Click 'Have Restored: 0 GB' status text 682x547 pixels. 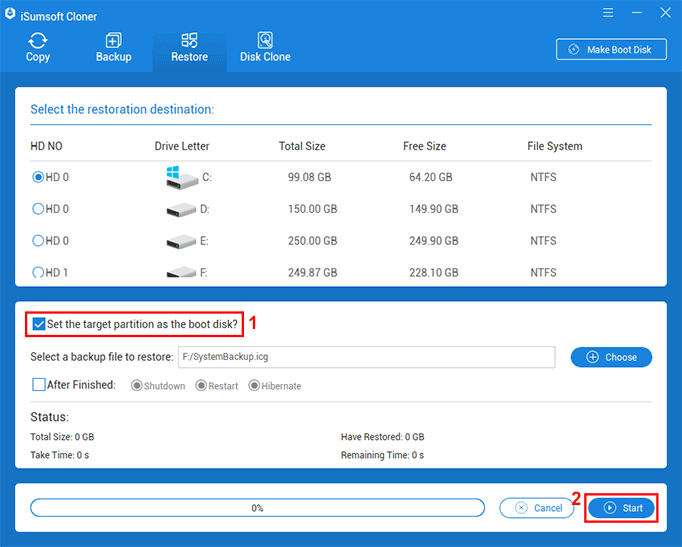382,437
